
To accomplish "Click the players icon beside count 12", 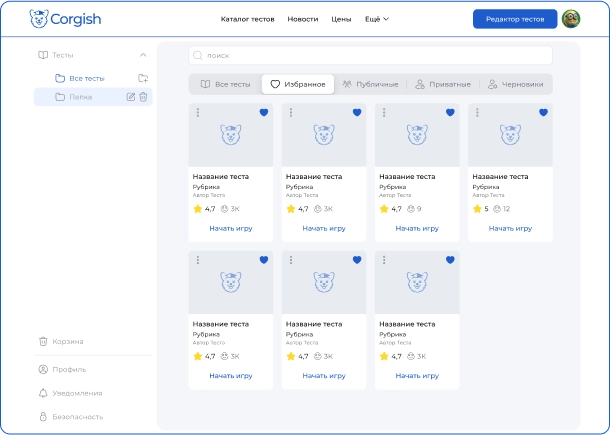I will 497,209.
